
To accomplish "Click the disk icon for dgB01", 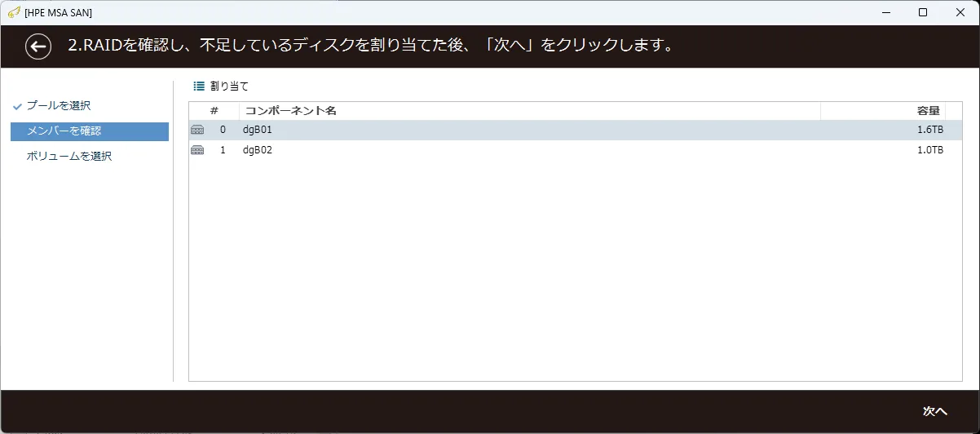I will pos(197,131).
